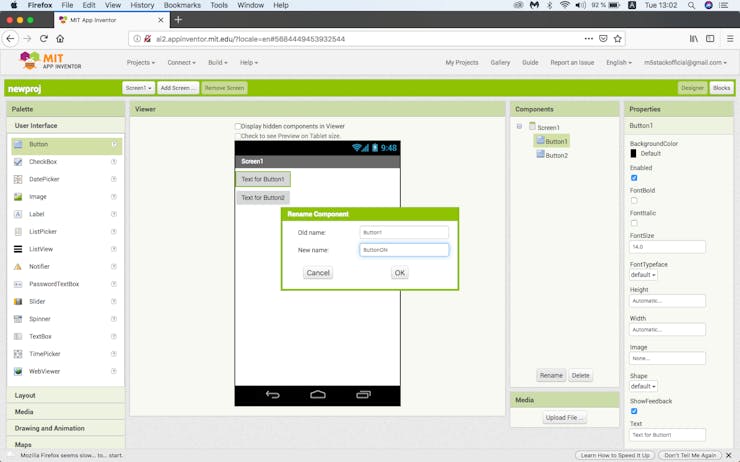Open the BackgroundColor Default swatch
This screenshot has width=740, height=462.
pyautogui.click(x=633, y=153)
